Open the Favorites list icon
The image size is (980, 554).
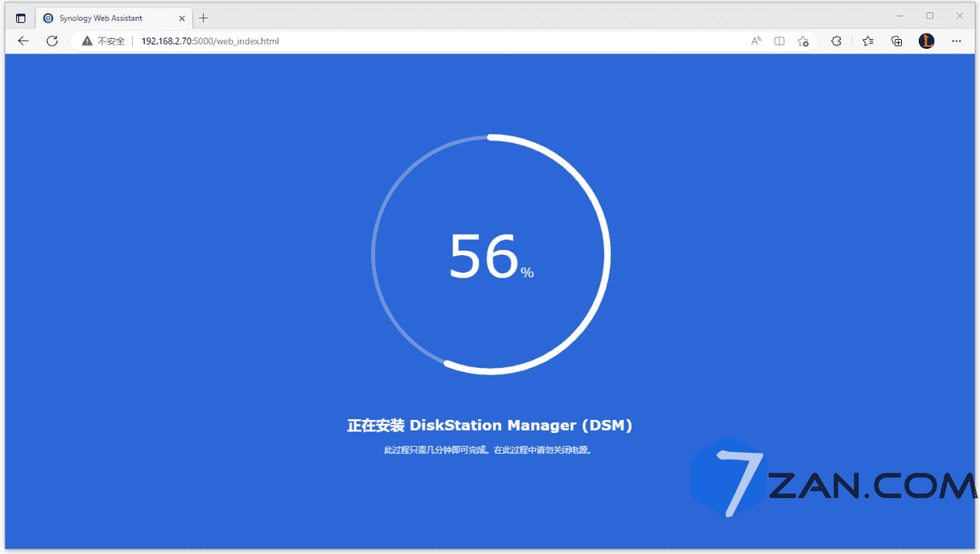[x=867, y=41]
